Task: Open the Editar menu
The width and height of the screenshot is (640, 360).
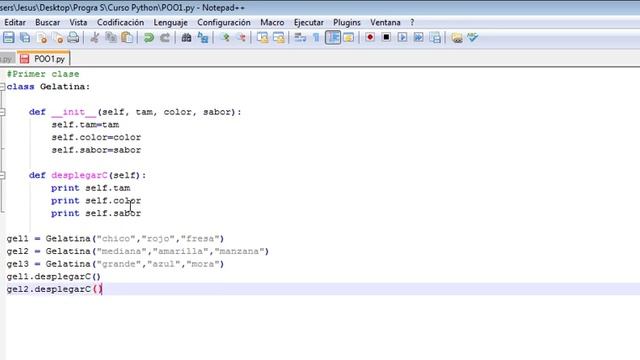Action: click(x=15, y=22)
